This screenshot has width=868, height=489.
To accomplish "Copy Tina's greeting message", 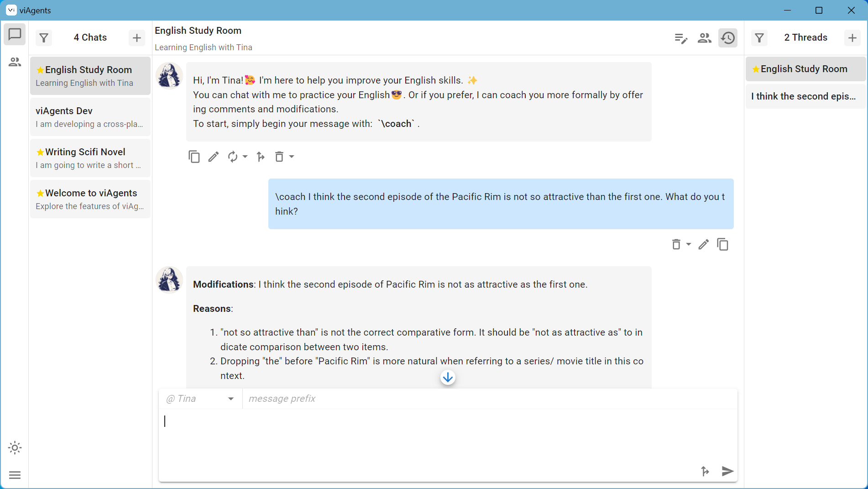I will tap(194, 157).
